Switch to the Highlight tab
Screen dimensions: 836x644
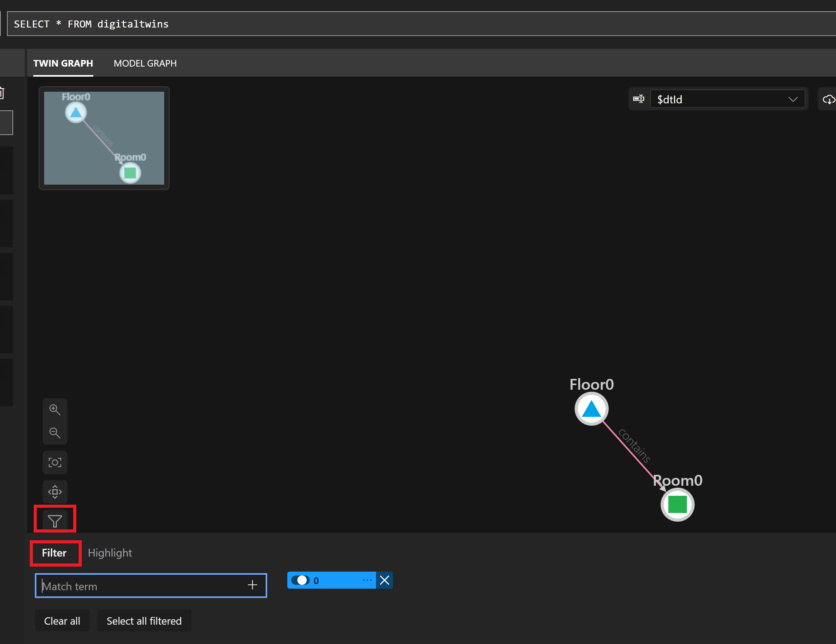coord(110,553)
